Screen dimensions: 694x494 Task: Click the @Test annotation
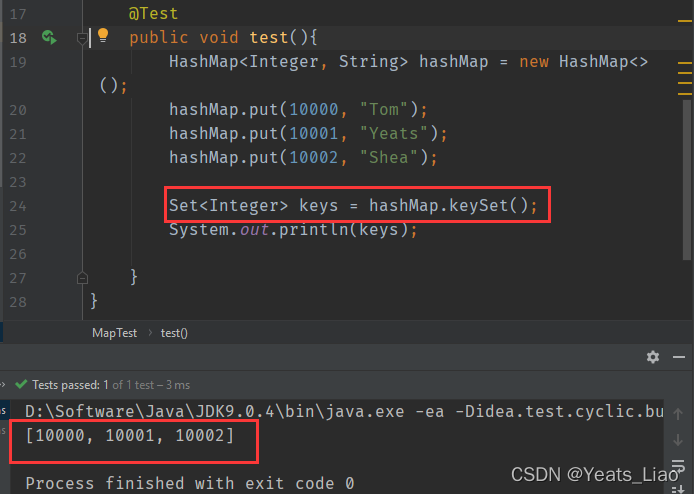click(x=153, y=14)
